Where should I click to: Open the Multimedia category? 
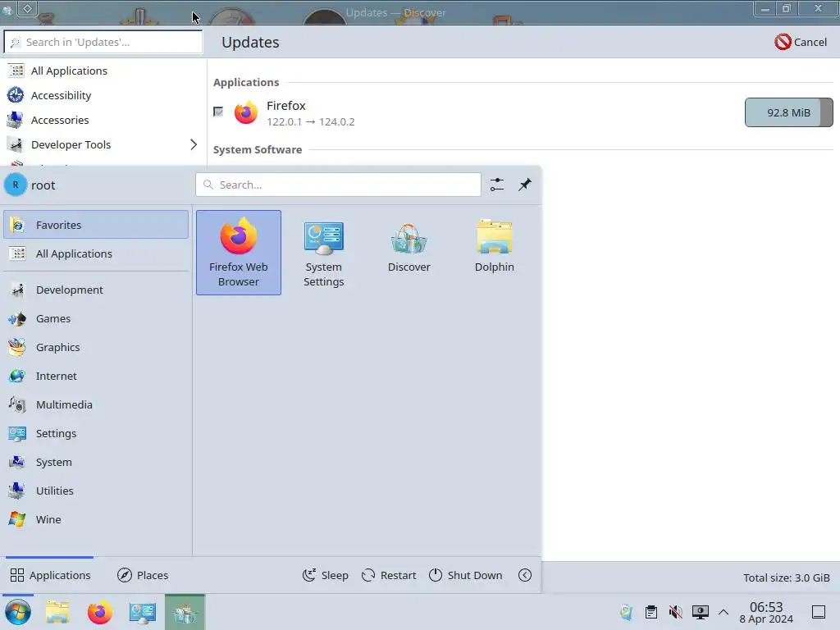(x=96, y=405)
